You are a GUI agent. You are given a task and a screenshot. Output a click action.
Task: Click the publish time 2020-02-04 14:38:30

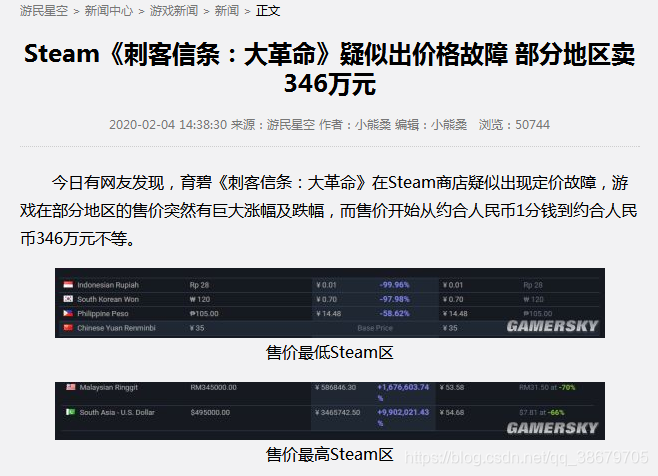click(x=168, y=125)
